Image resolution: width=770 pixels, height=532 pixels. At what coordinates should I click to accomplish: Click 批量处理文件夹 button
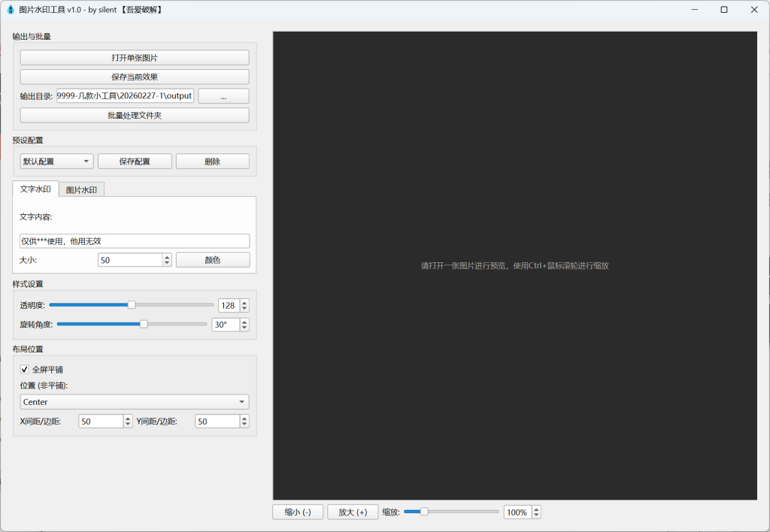coord(134,115)
